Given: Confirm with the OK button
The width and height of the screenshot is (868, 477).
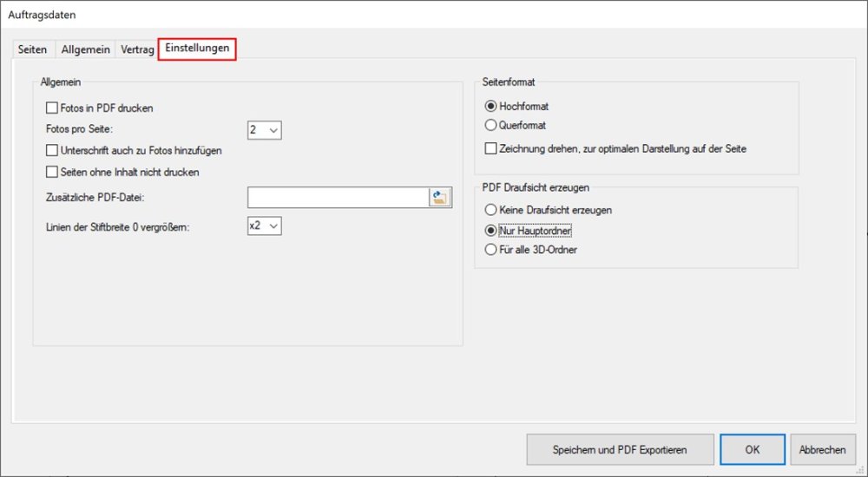Looking at the screenshot, I should (x=752, y=450).
